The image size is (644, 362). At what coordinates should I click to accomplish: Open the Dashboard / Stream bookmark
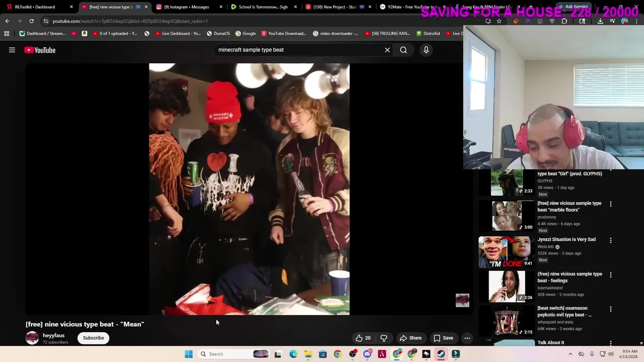pyautogui.click(x=42, y=33)
